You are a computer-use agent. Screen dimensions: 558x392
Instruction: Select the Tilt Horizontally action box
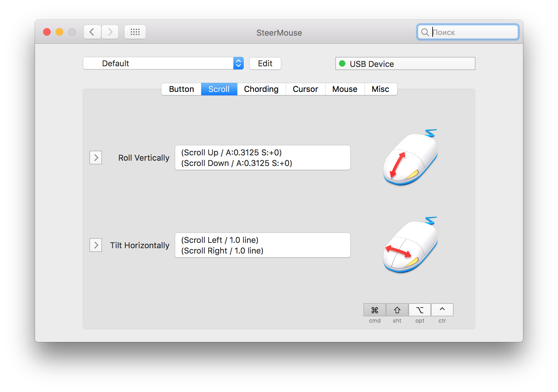(263, 245)
